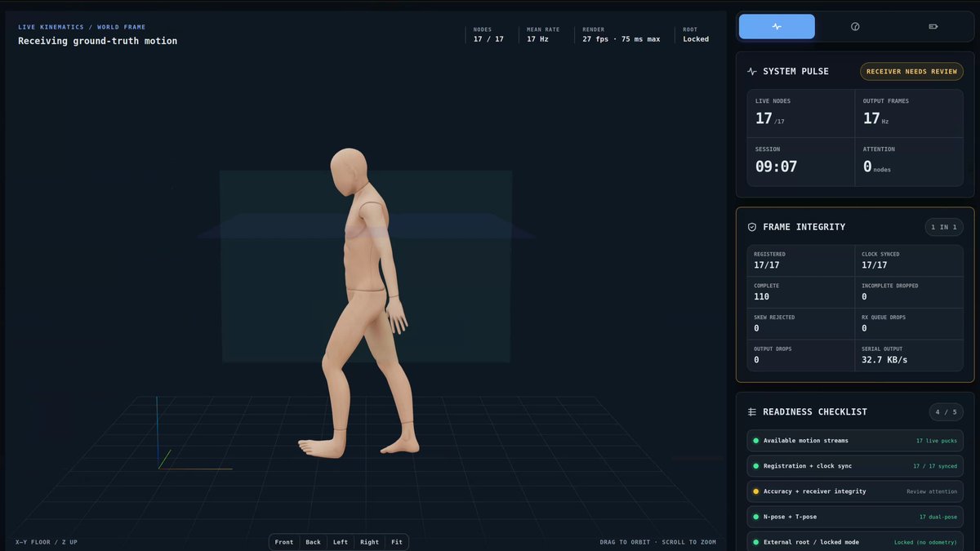Click the Registered 17/17 cell
The width and height of the screenshot is (980, 551).
coord(801,260)
